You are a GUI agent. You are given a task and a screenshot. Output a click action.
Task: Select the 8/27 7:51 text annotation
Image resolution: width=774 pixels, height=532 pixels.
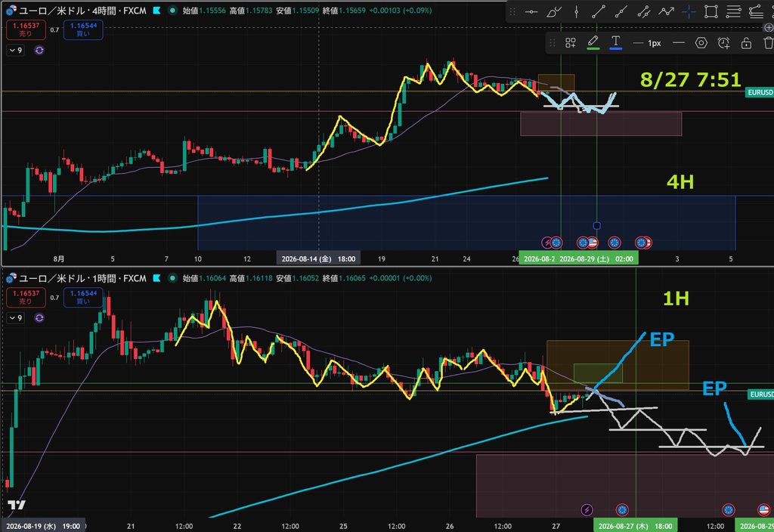pos(690,79)
